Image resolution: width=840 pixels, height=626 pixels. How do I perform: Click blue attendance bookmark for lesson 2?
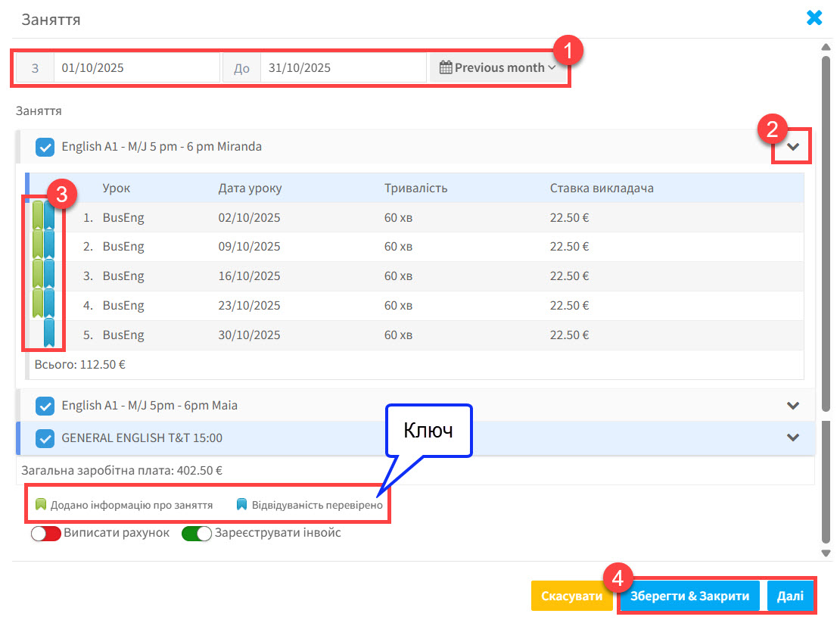(49, 246)
